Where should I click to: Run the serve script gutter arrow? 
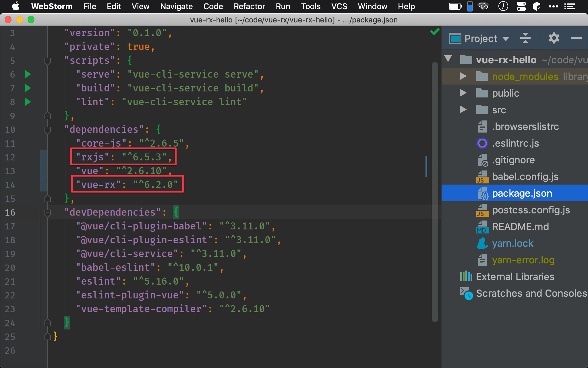(28, 74)
